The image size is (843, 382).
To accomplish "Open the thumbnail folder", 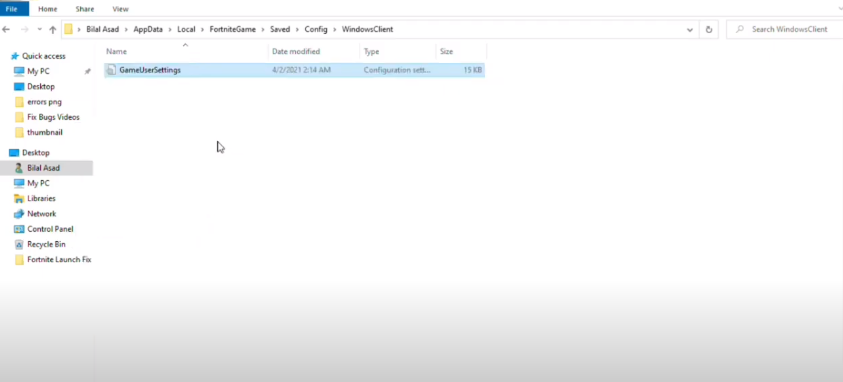I will tap(45, 132).
